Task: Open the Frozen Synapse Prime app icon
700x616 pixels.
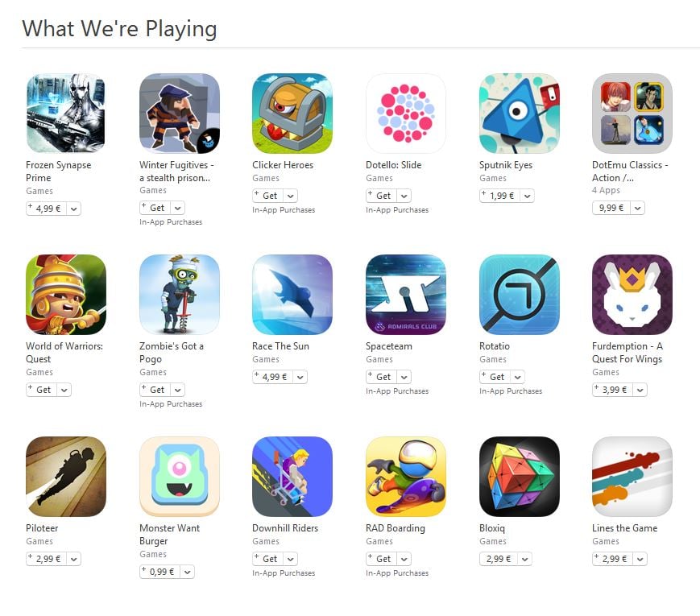Action: pos(65,114)
